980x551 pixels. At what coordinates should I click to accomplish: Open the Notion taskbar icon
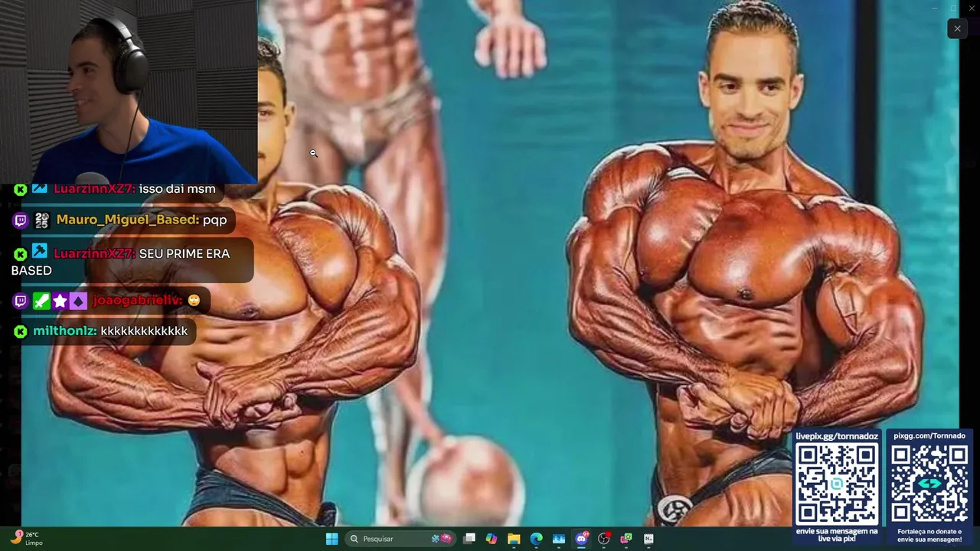click(648, 539)
